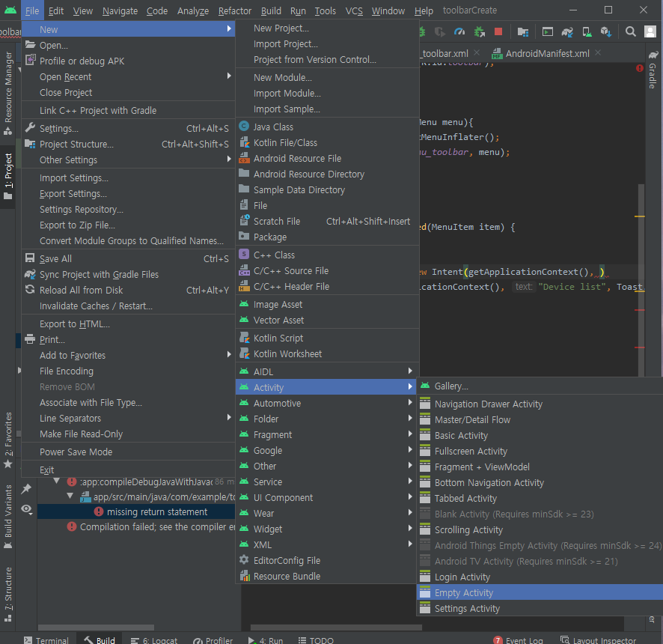This screenshot has width=663, height=644.
Task: Select C/C++ Header File entry
Action: click(x=327, y=287)
